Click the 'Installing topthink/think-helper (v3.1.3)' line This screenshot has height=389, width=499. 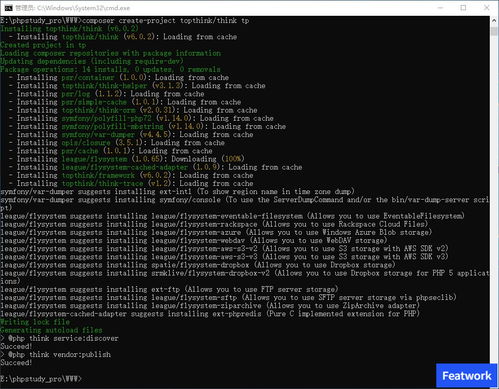point(137,86)
